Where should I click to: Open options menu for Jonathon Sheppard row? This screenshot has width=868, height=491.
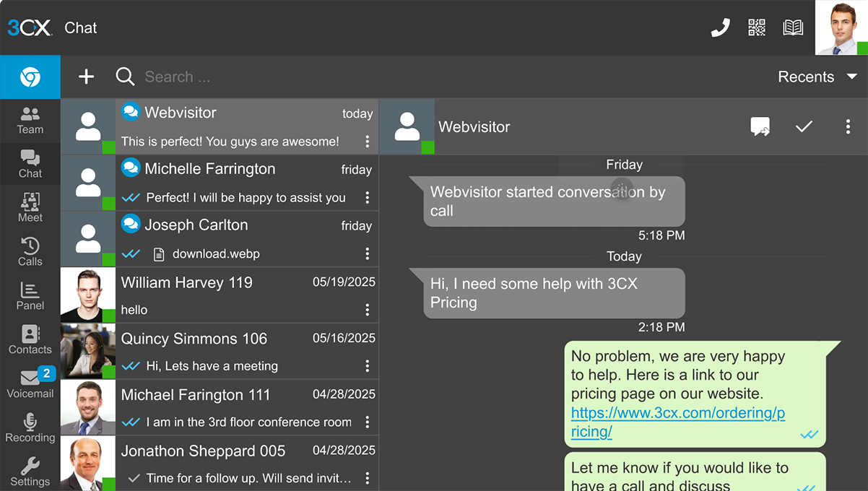click(368, 478)
